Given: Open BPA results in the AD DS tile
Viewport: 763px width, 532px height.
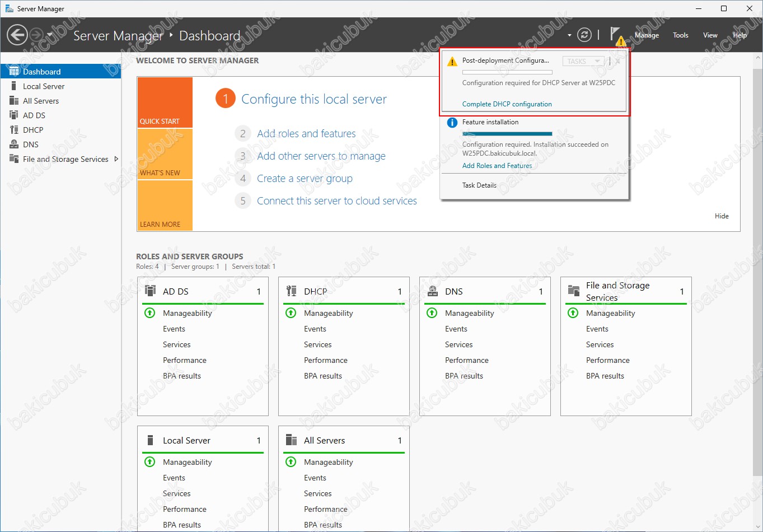Looking at the screenshot, I should point(182,376).
